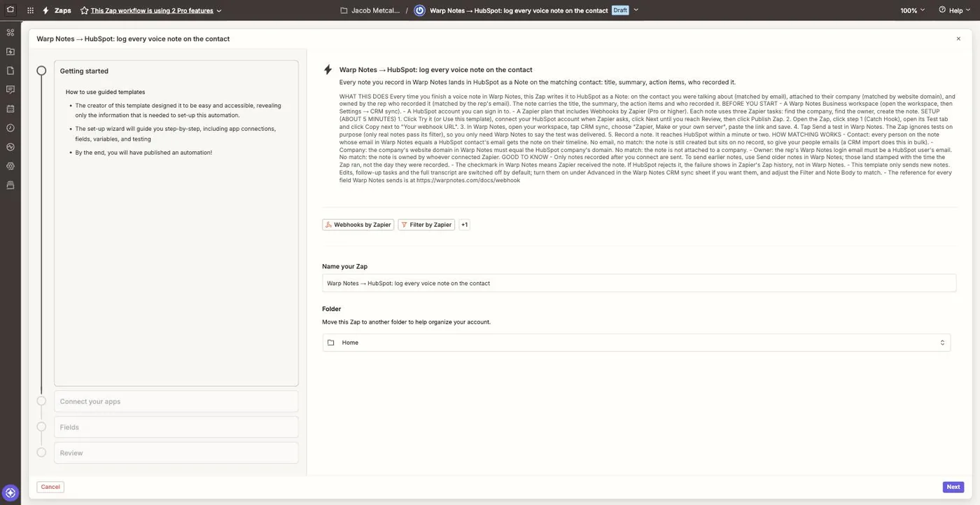Click the Draft status badge

click(620, 11)
